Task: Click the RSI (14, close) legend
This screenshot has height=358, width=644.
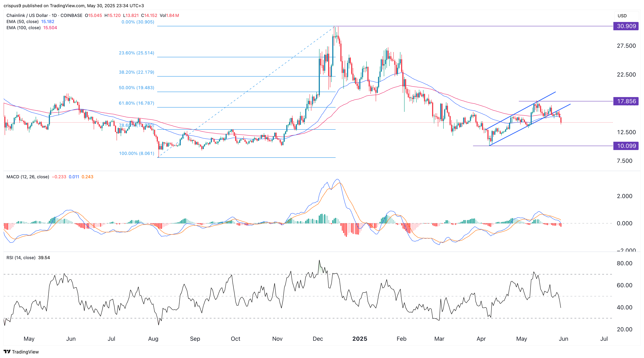Action: point(28,258)
